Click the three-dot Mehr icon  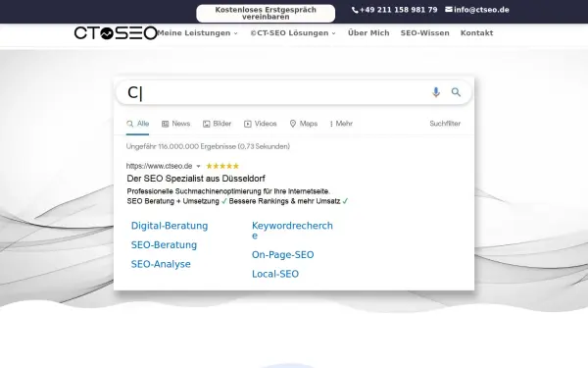(x=331, y=124)
